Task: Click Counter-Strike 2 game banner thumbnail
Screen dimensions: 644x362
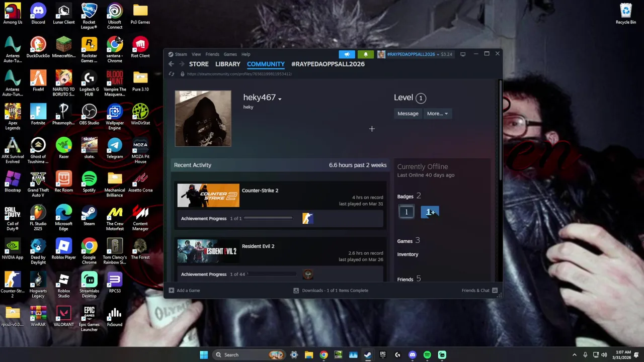Action: click(x=208, y=196)
